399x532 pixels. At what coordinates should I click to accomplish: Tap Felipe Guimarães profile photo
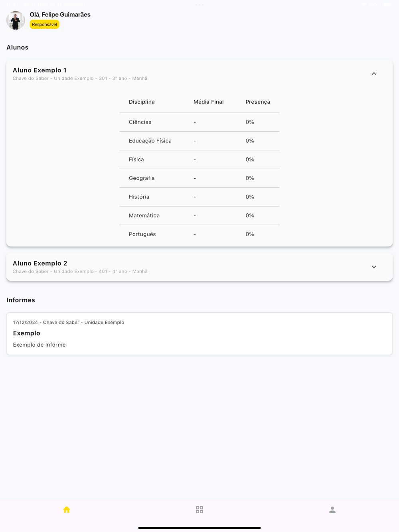click(16, 20)
